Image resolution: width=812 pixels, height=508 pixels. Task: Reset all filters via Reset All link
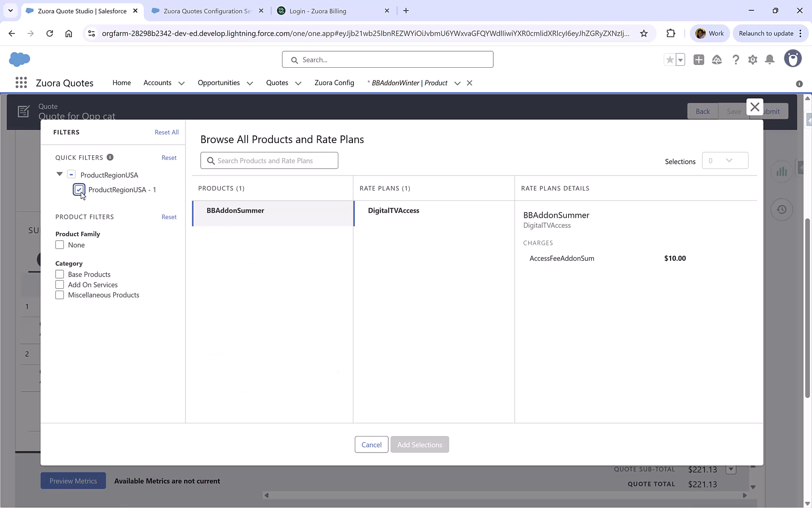click(167, 132)
